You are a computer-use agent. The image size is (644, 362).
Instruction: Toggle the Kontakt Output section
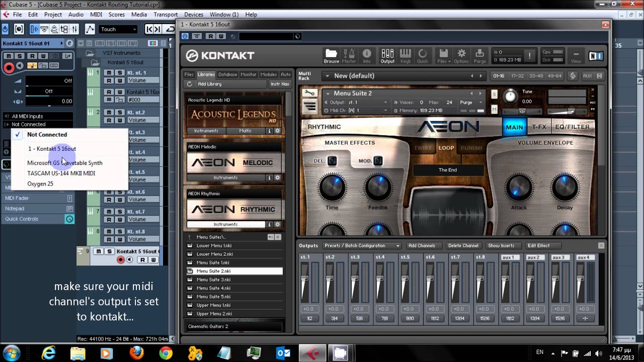click(387, 55)
